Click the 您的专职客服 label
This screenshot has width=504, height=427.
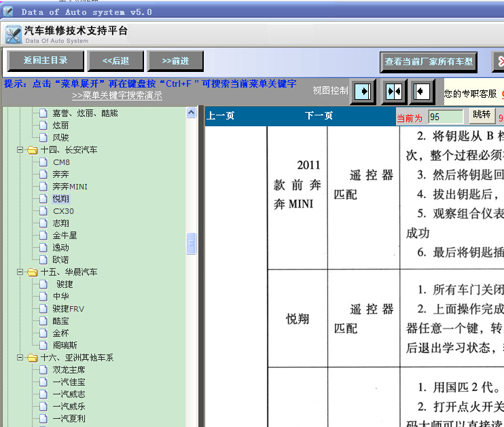[470, 94]
